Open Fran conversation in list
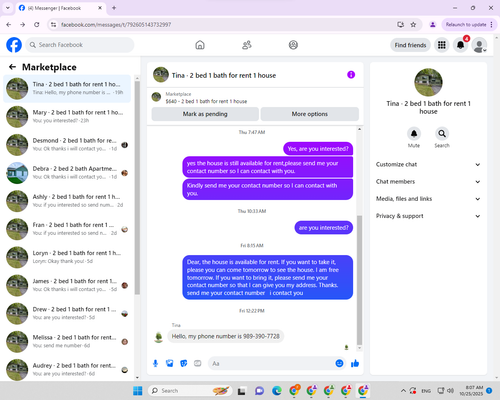The height and width of the screenshot is (400, 500). (x=67, y=229)
